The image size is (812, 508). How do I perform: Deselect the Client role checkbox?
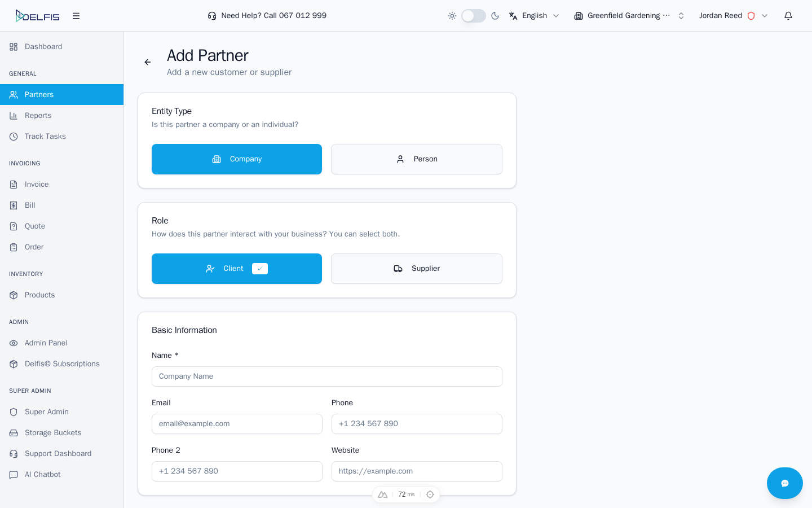click(259, 269)
